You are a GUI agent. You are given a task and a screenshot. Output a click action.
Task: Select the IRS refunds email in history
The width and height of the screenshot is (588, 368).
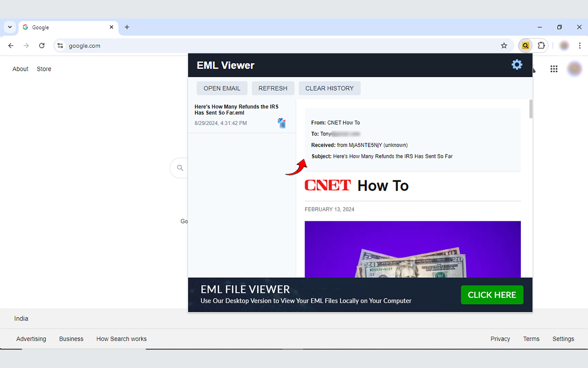(x=236, y=109)
